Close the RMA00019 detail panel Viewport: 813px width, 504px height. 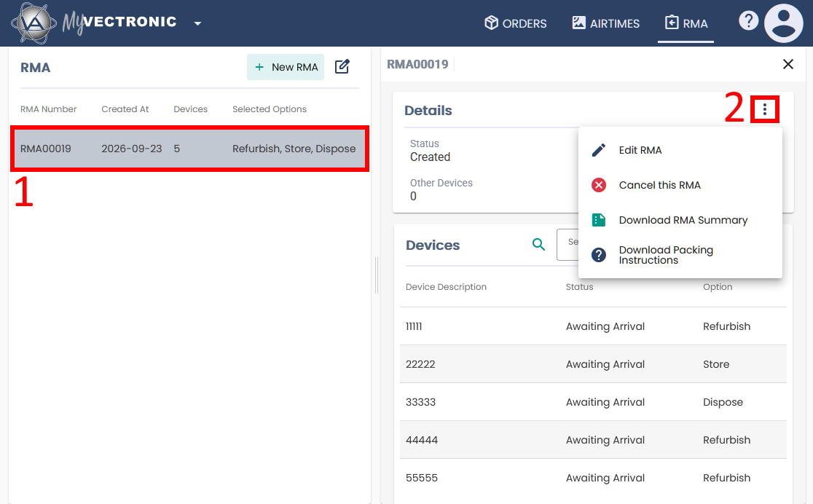(788, 64)
